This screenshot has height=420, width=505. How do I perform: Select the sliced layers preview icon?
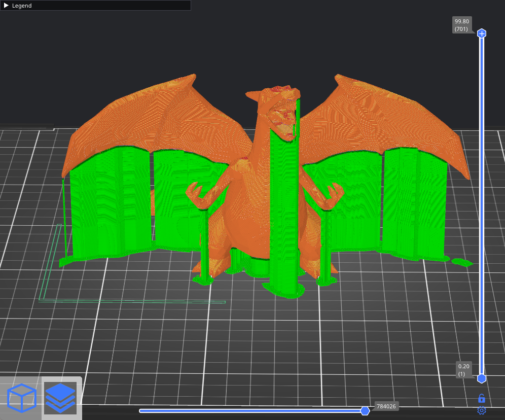60,398
